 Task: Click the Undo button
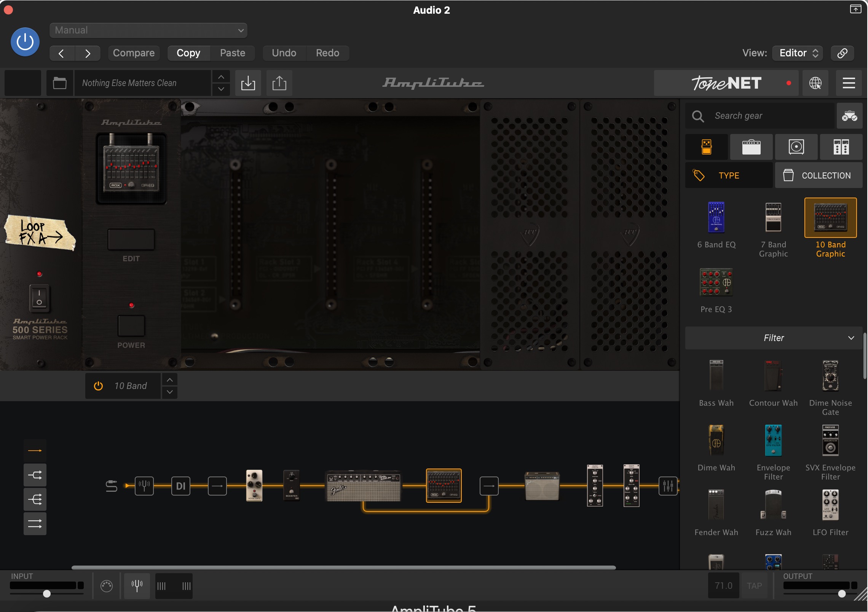coord(284,53)
